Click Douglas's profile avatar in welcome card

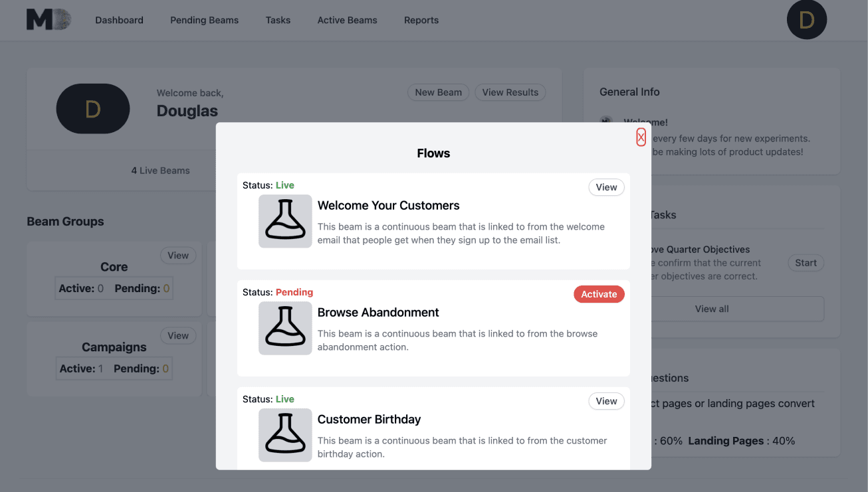click(x=93, y=109)
